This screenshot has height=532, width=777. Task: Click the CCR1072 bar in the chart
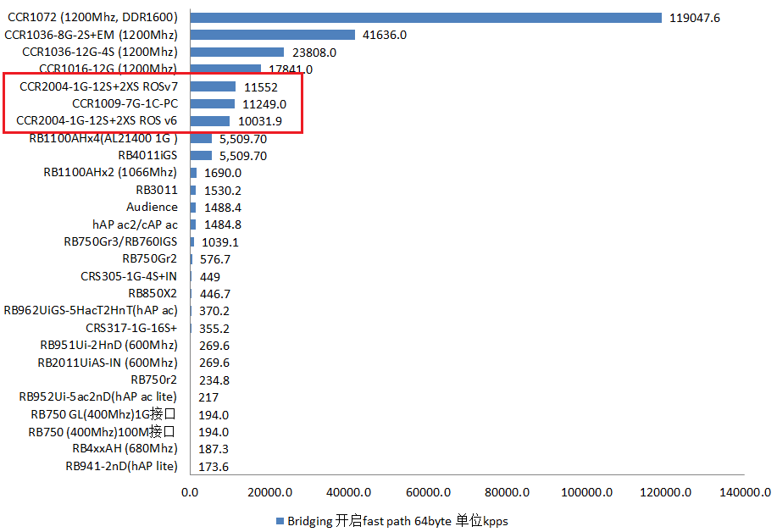[425, 18]
